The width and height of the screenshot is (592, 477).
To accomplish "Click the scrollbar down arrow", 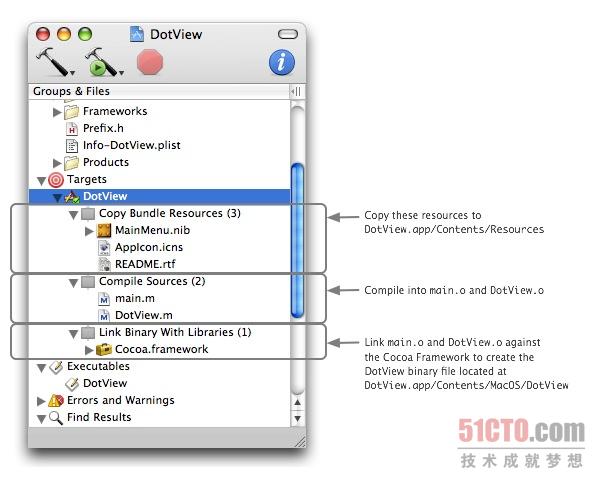I will coord(298,418).
